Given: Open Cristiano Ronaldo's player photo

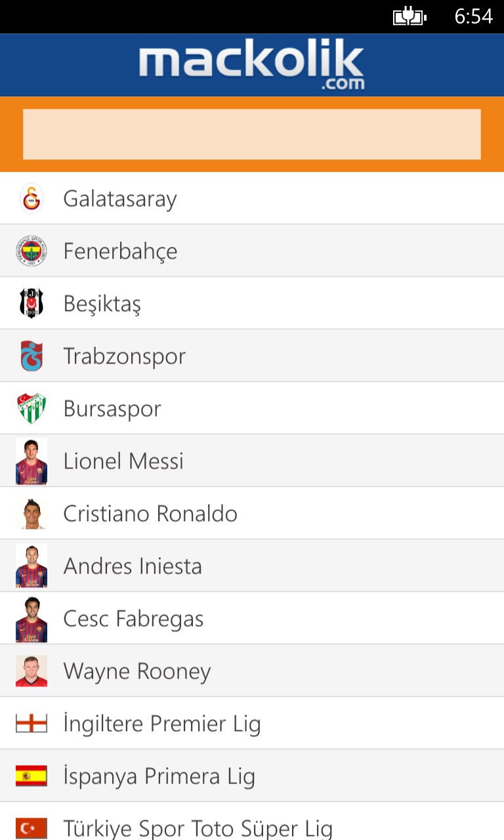Looking at the screenshot, I should pyautogui.click(x=31, y=514).
